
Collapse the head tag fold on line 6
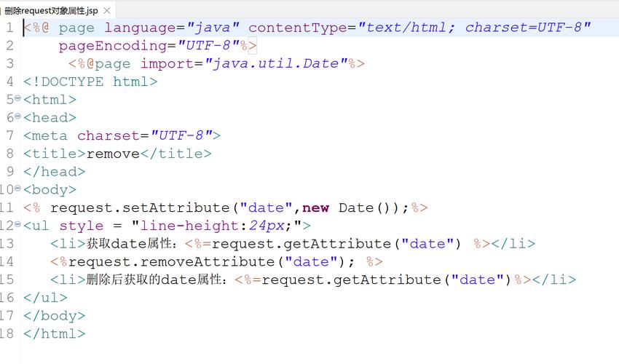pos(17,116)
